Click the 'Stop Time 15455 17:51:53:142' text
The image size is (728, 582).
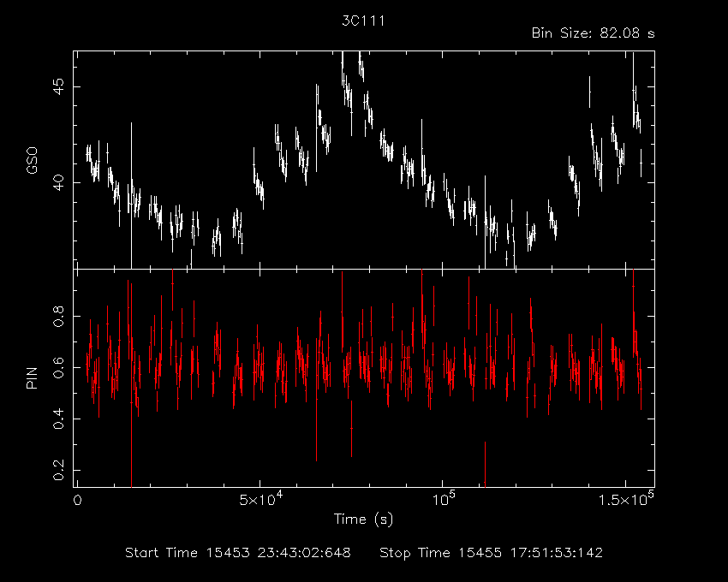point(492,553)
